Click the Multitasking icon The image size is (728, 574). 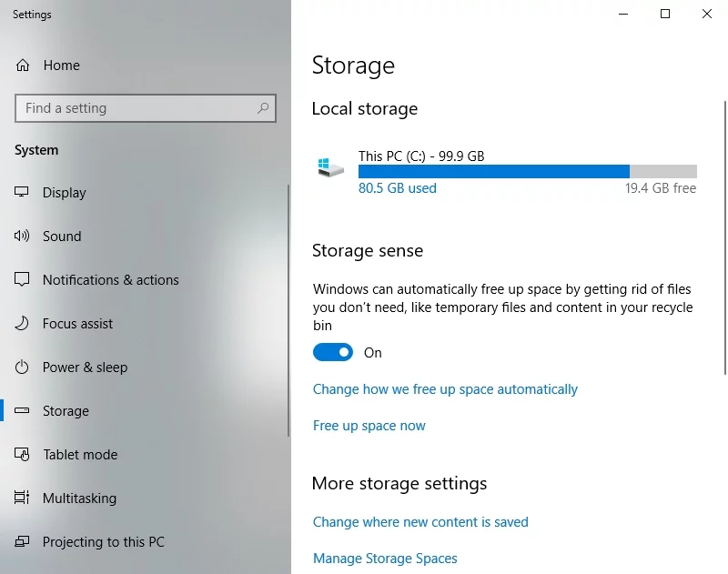click(23, 498)
